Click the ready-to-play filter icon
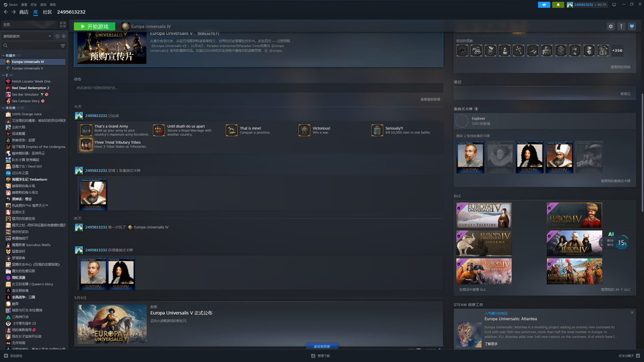This screenshot has width=644, height=362. (x=64, y=36)
